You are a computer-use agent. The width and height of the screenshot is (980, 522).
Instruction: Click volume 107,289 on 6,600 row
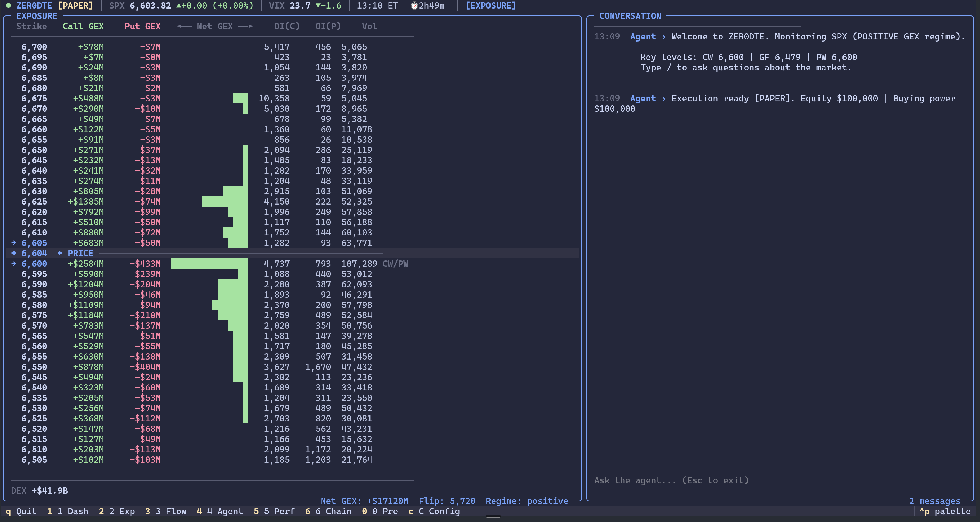click(x=359, y=264)
